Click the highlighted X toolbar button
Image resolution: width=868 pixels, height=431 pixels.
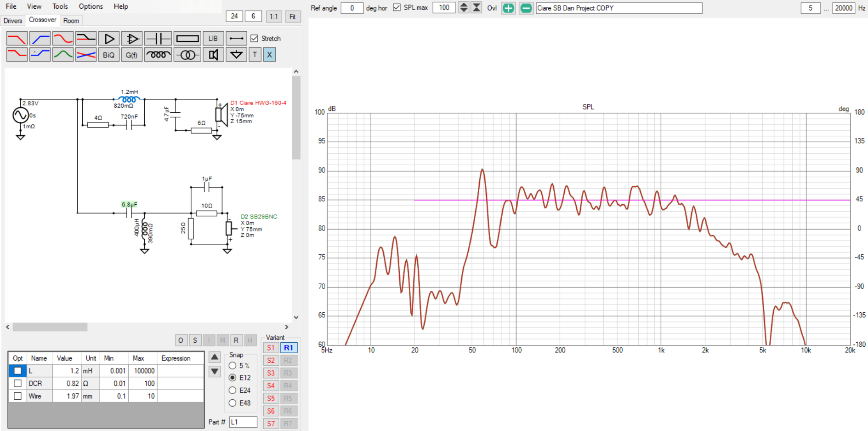pos(269,55)
